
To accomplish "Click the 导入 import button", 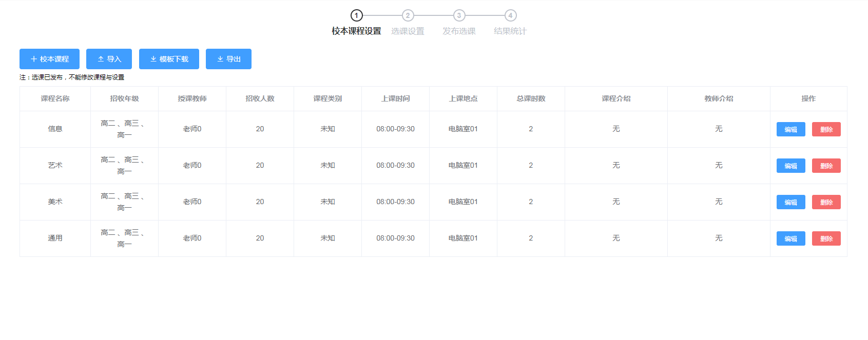I will 109,59.
